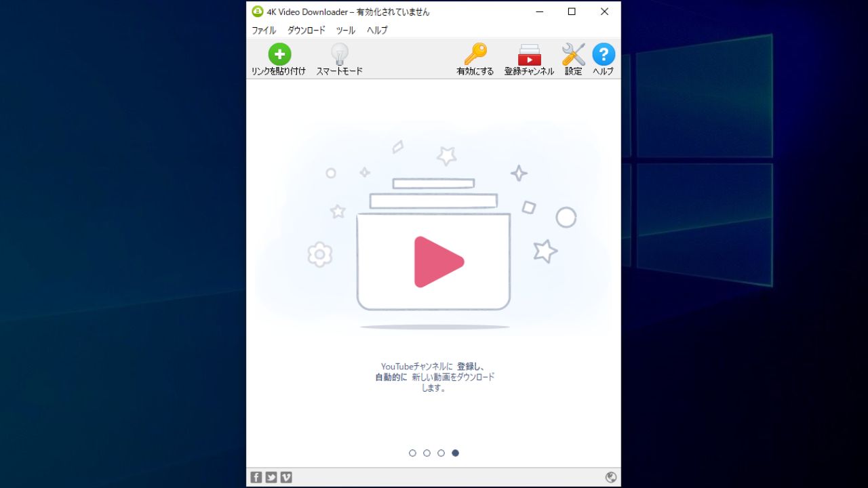
Task: Open the Vimeo icon in status bar
Action: (x=286, y=477)
